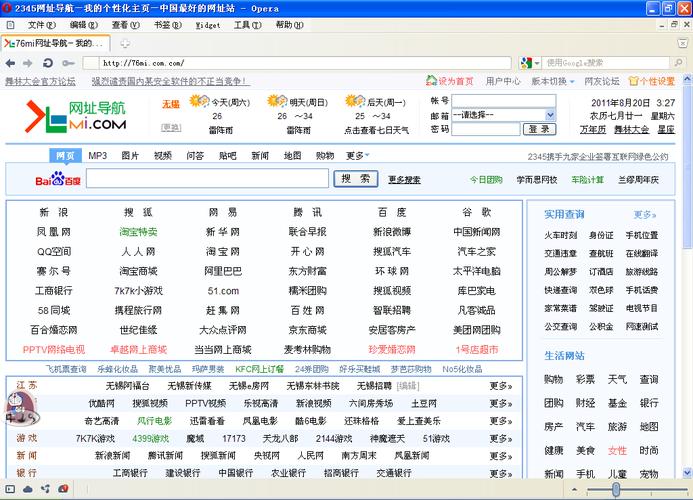Click the 搜索 button
This screenshot has width=693, height=500.
point(356,179)
